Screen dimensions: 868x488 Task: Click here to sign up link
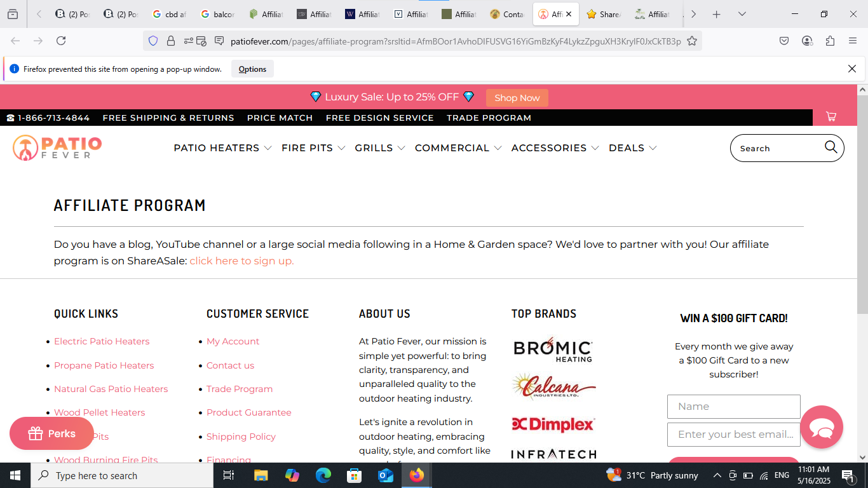click(x=241, y=261)
